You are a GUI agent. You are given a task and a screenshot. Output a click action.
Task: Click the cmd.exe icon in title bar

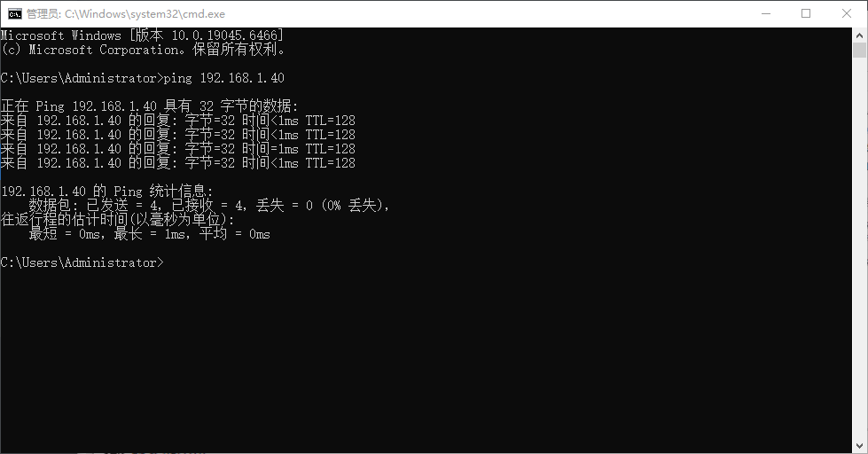15,14
